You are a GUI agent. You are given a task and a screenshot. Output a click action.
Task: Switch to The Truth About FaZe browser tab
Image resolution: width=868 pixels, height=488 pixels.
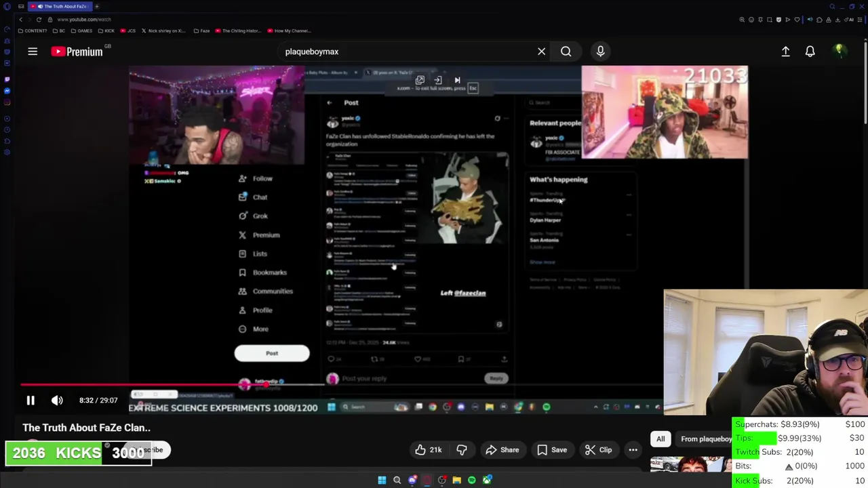[x=61, y=6]
